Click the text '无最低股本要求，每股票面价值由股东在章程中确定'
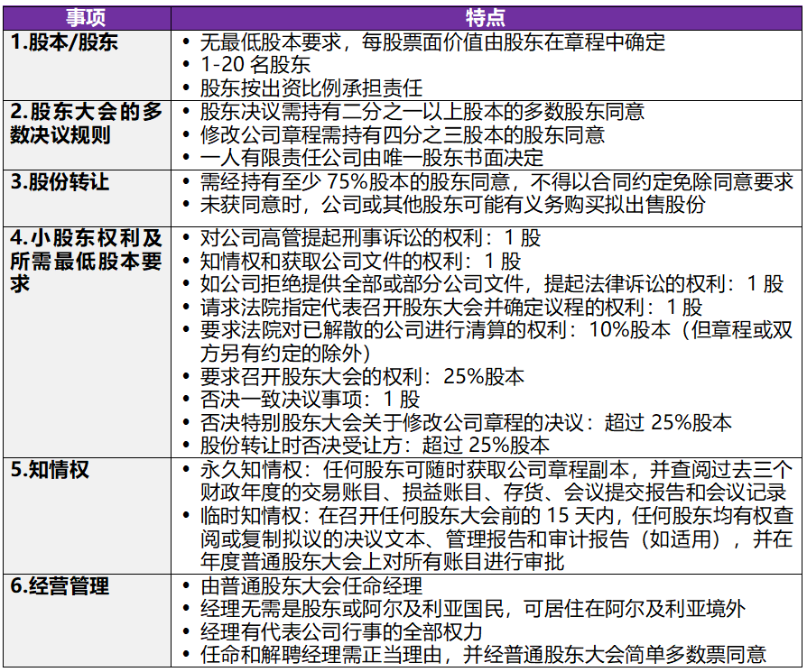This screenshot has width=807, height=672. [x=432, y=42]
